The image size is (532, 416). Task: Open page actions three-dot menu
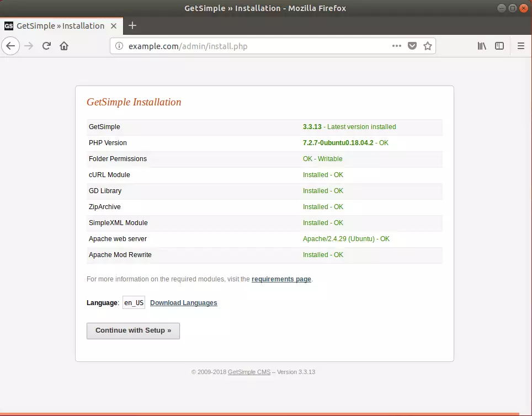(397, 46)
